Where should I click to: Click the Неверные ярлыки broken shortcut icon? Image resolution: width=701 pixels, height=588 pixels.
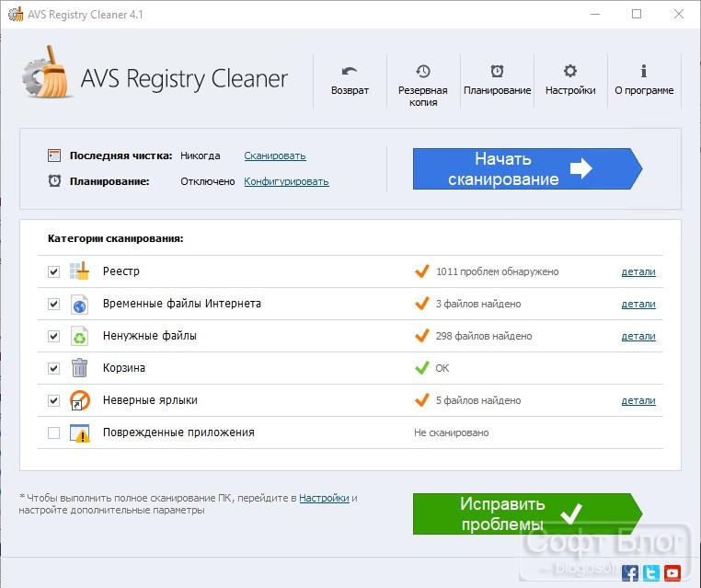pos(80,400)
